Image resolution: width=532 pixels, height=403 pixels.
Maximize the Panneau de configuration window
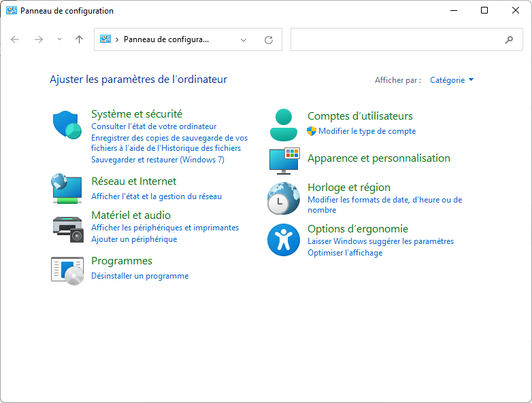[484, 10]
